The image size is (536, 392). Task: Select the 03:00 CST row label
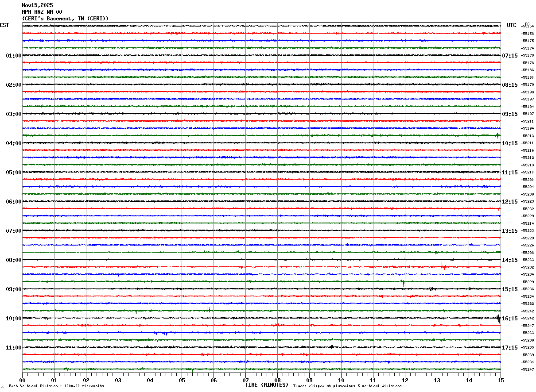click(13, 114)
